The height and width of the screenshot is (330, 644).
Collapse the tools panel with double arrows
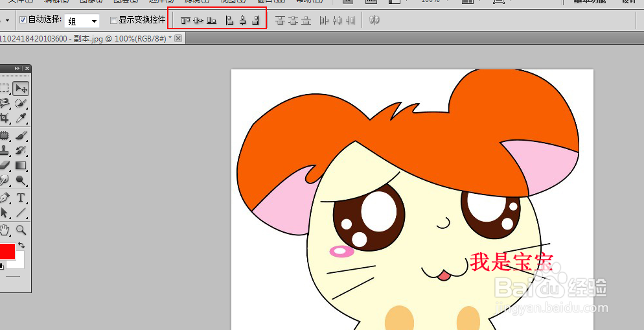(x=17, y=68)
